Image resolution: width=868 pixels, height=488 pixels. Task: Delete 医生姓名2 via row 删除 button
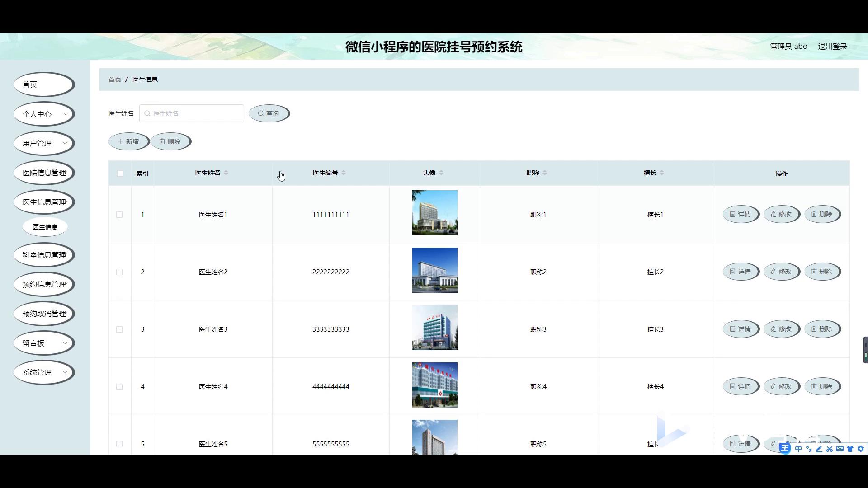click(822, 272)
